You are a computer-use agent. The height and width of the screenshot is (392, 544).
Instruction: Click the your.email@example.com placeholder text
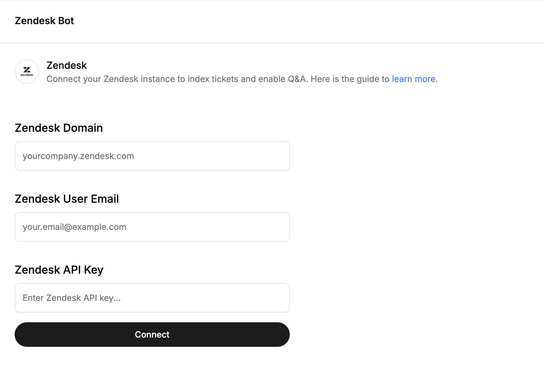[x=74, y=227]
